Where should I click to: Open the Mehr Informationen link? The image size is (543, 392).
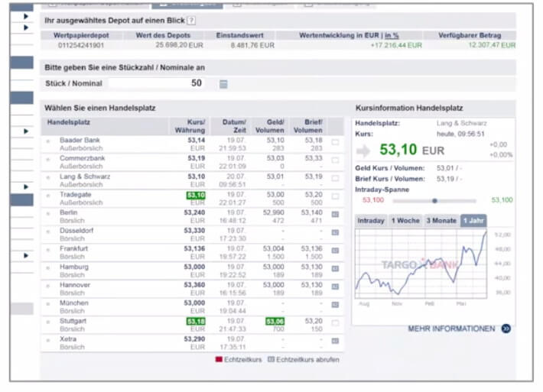pyautogui.click(x=451, y=329)
